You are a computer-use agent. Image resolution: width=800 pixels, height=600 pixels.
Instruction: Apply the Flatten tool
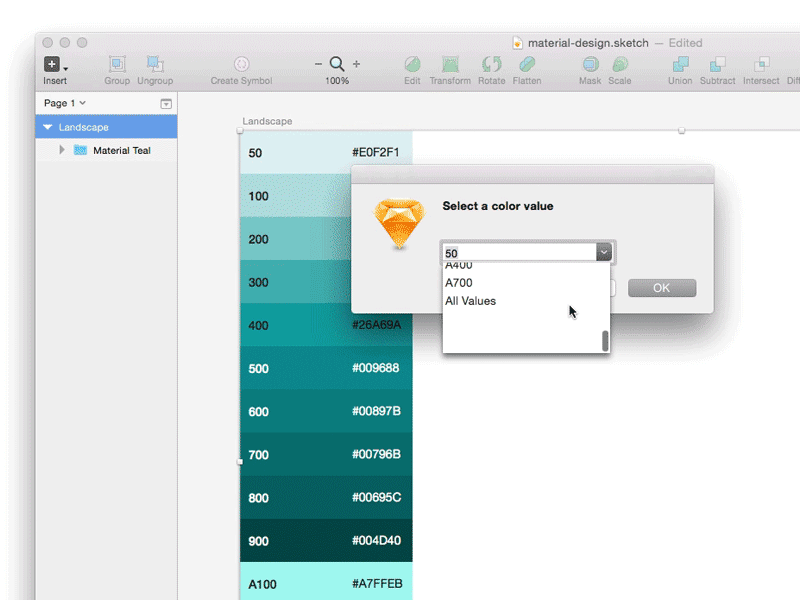(527, 62)
